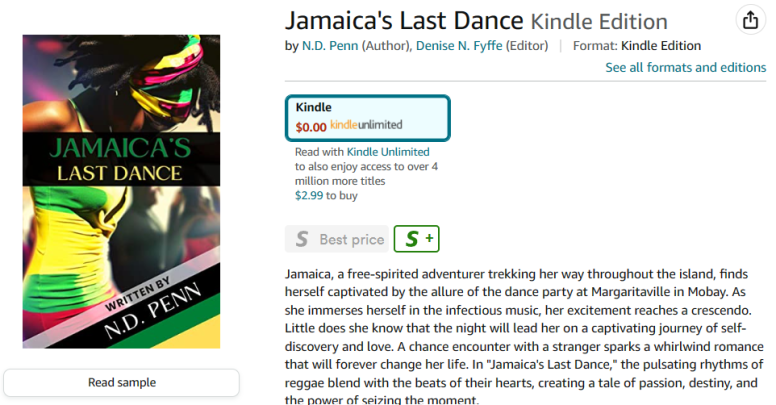Click the green S plus button
This screenshot has width=776, height=405.
pos(416,239)
